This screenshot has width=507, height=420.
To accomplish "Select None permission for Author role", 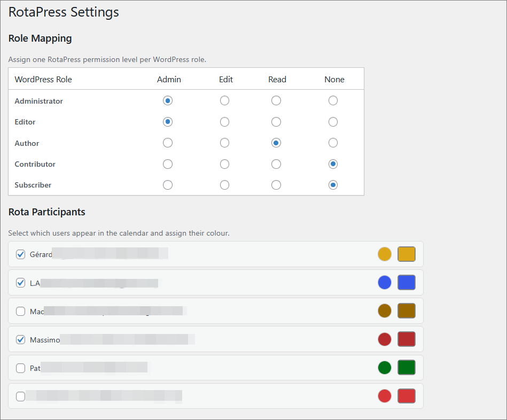I will (333, 143).
